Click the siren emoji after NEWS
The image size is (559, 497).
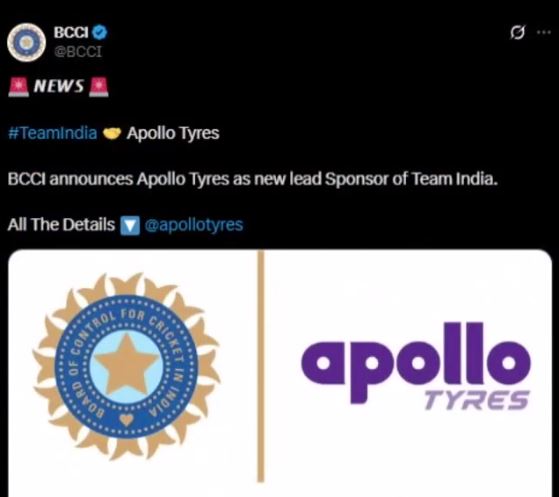pyautogui.click(x=99, y=87)
